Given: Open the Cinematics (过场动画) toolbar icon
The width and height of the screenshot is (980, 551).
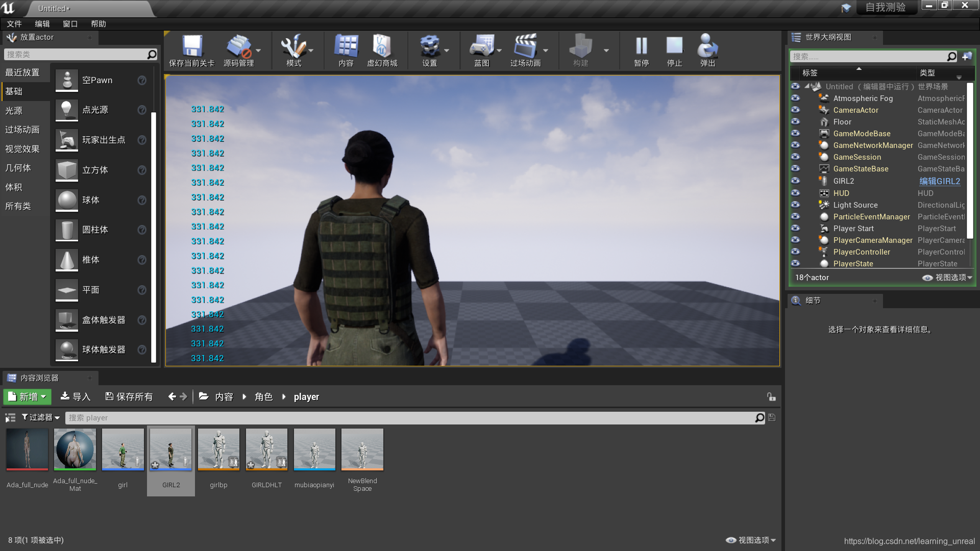Looking at the screenshot, I should click(x=525, y=47).
